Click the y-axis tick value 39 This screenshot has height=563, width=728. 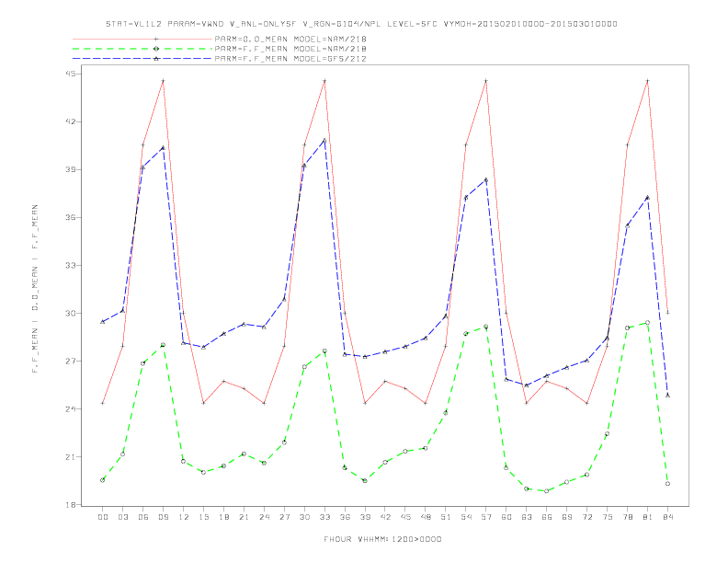click(x=72, y=169)
